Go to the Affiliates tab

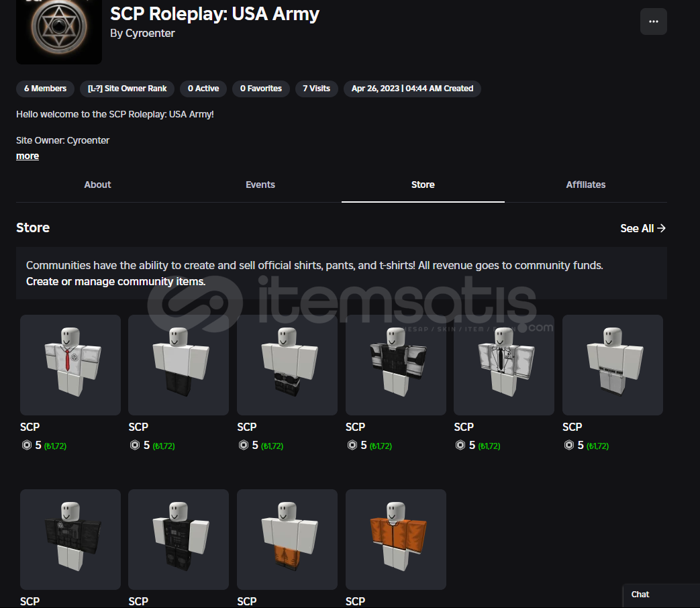tap(585, 185)
